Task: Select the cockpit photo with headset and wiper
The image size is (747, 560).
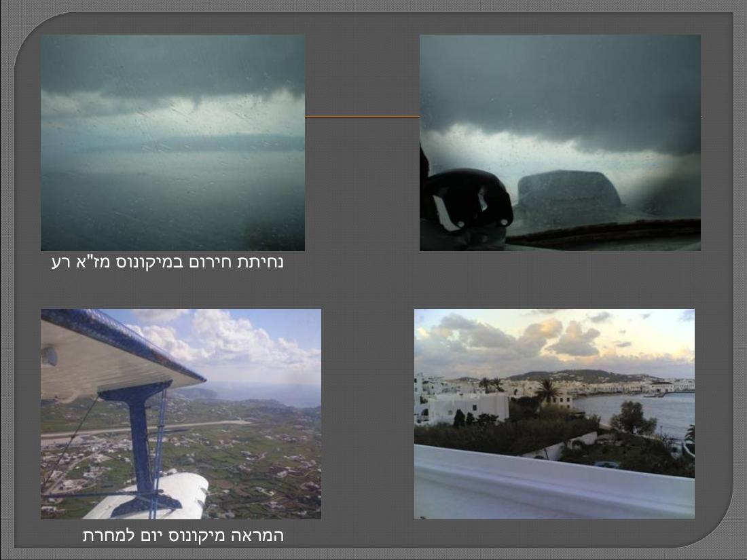Action: (x=560, y=143)
